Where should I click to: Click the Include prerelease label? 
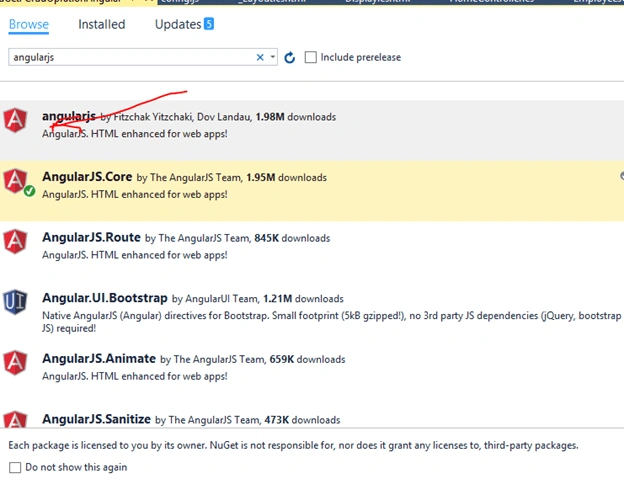pyautogui.click(x=361, y=57)
